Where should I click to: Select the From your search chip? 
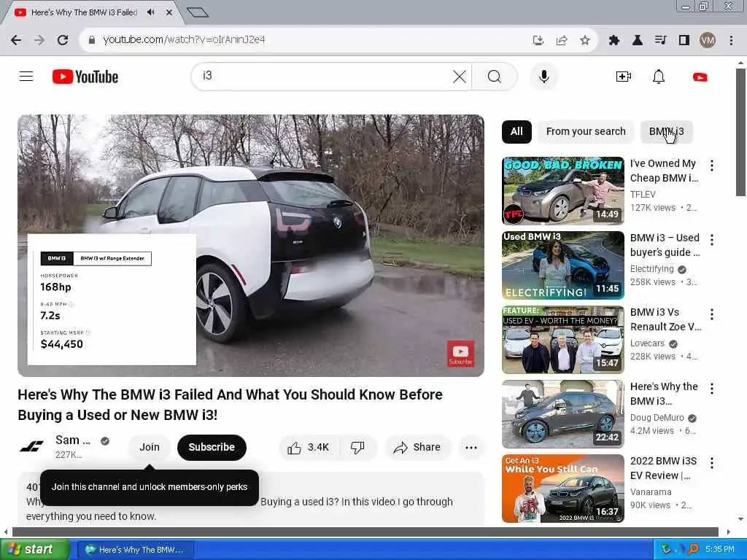tap(586, 131)
